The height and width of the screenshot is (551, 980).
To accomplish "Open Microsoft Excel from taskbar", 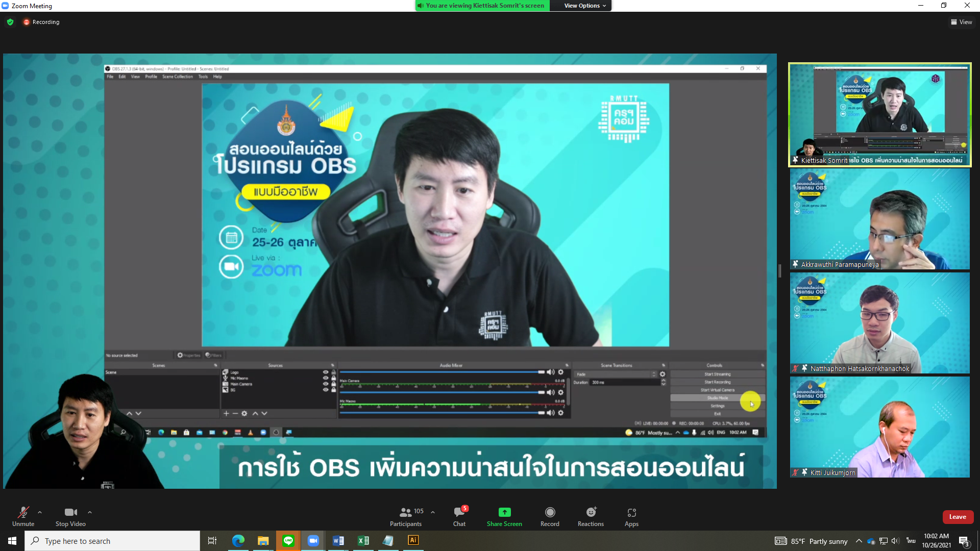I will pos(363,541).
